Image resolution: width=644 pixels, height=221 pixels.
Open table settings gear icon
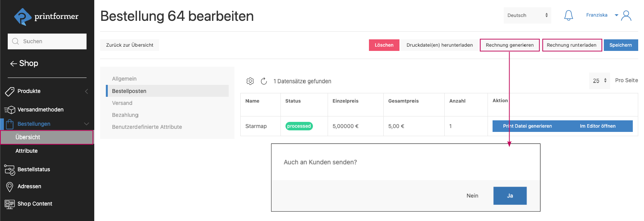click(x=250, y=81)
